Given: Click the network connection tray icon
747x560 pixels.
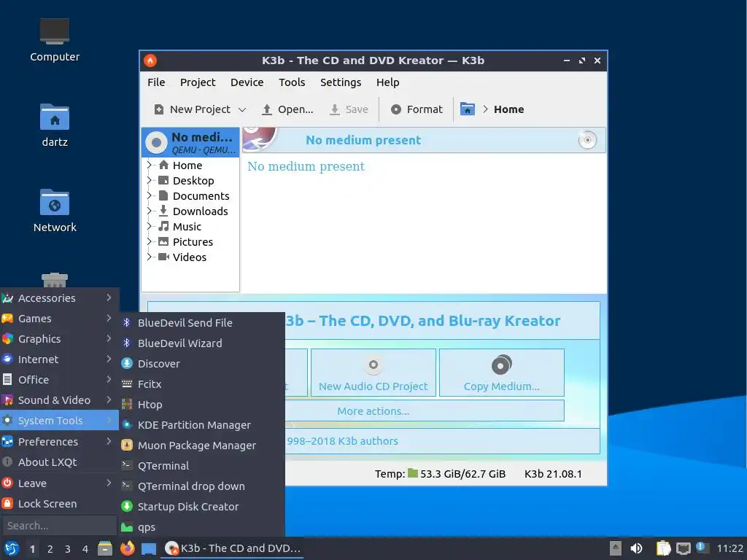Looking at the screenshot, I should (x=684, y=548).
